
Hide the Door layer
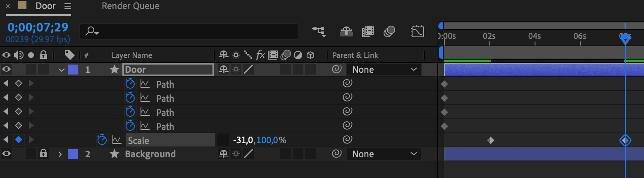tap(6, 70)
